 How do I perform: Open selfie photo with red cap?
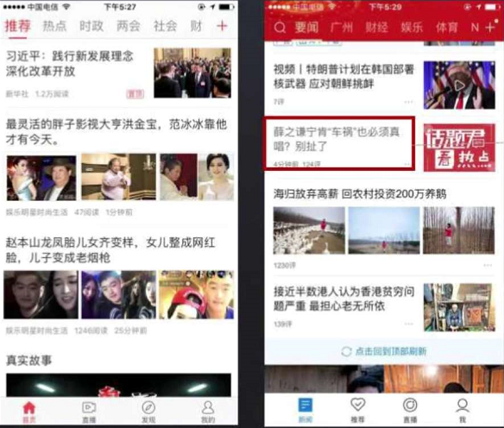tap(197, 294)
